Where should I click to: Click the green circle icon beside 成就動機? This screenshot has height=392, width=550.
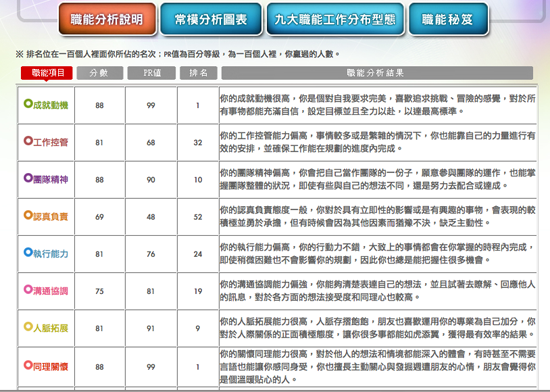28,104
